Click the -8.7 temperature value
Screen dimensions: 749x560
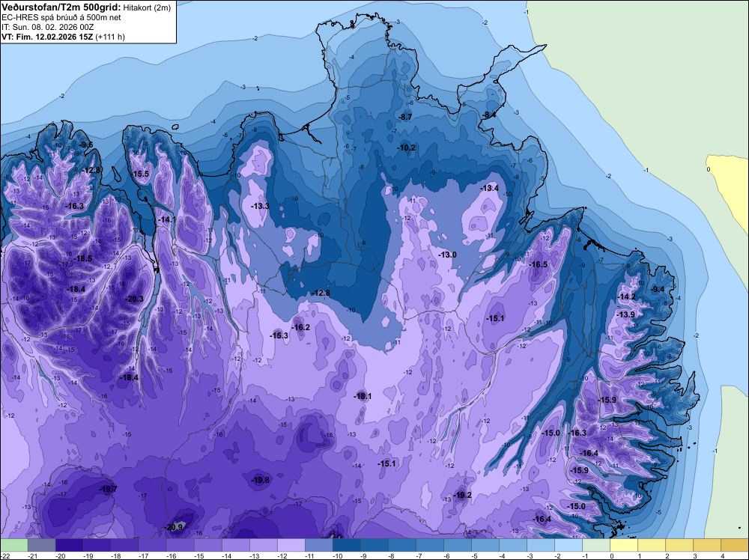405,117
